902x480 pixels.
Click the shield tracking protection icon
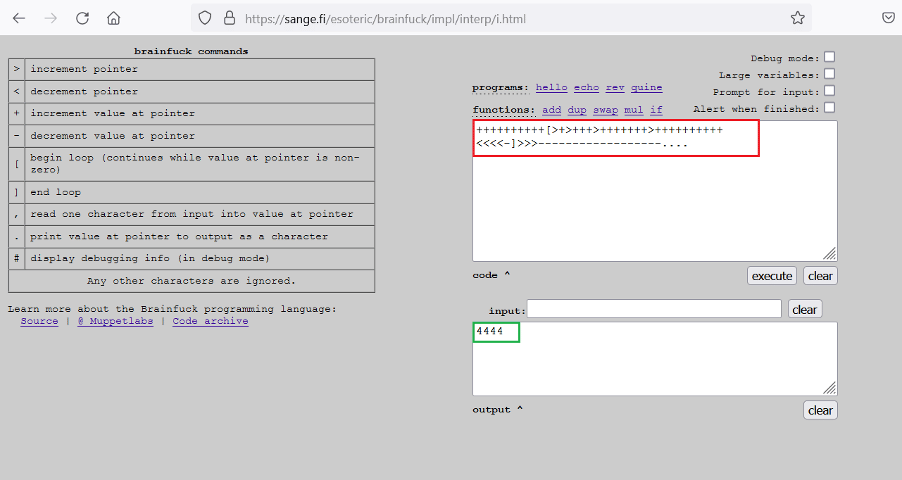coord(205,18)
